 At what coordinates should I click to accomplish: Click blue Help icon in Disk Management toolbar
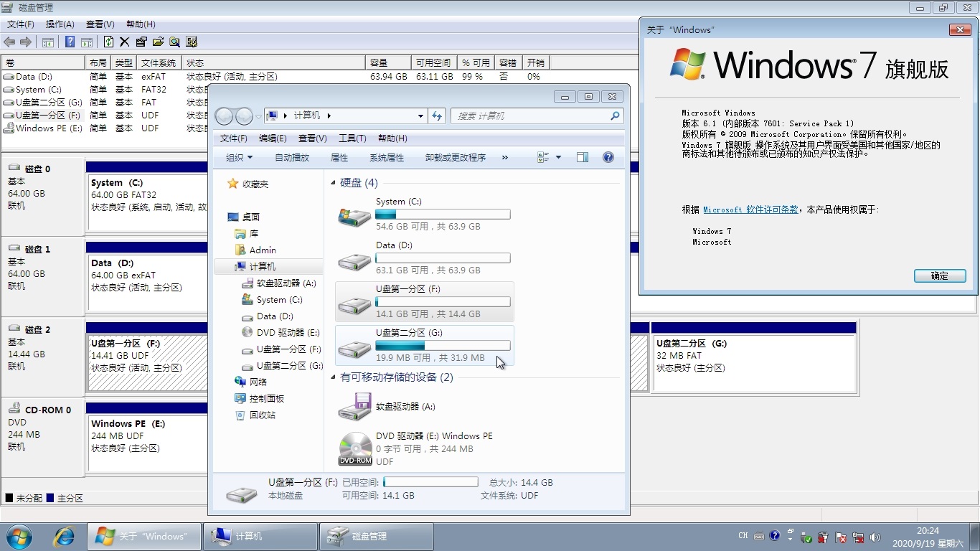pyautogui.click(x=70, y=42)
